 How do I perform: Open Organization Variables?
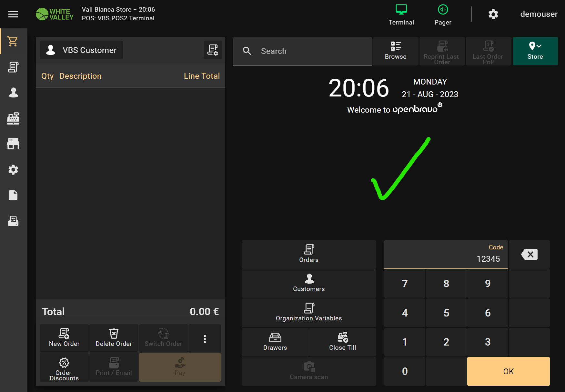point(309,313)
